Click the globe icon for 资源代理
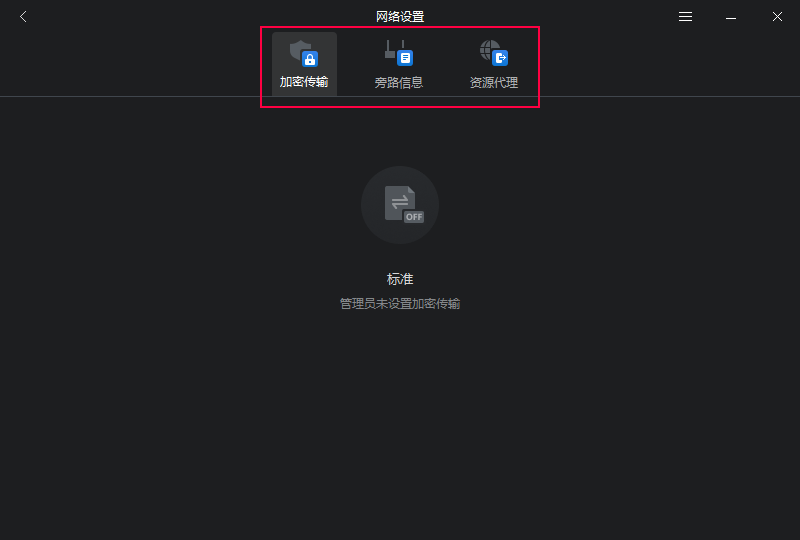The image size is (800, 540). 494,53
